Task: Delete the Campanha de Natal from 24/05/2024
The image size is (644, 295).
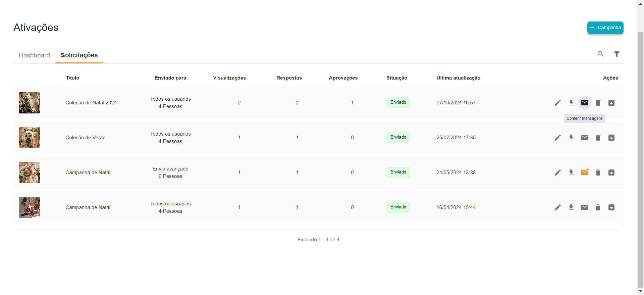Action: (x=598, y=173)
